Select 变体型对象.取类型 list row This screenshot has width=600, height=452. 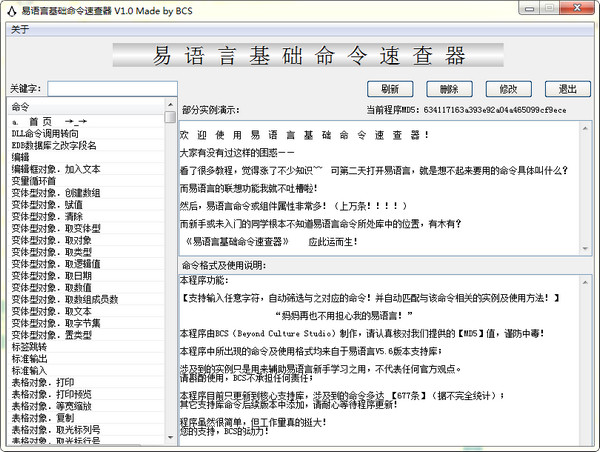86,252
